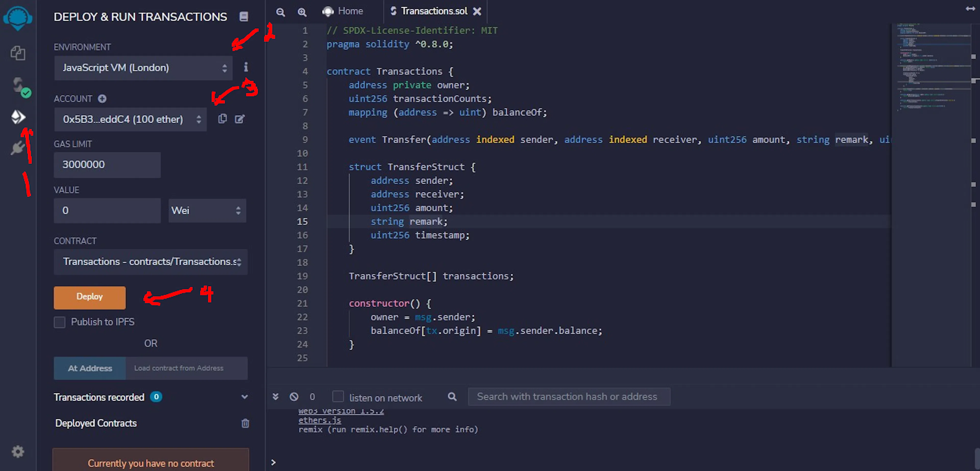Screen dimensions: 980x471
Task: Enable the Publish to IPFS checkbox
Action: tap(60, 322)
